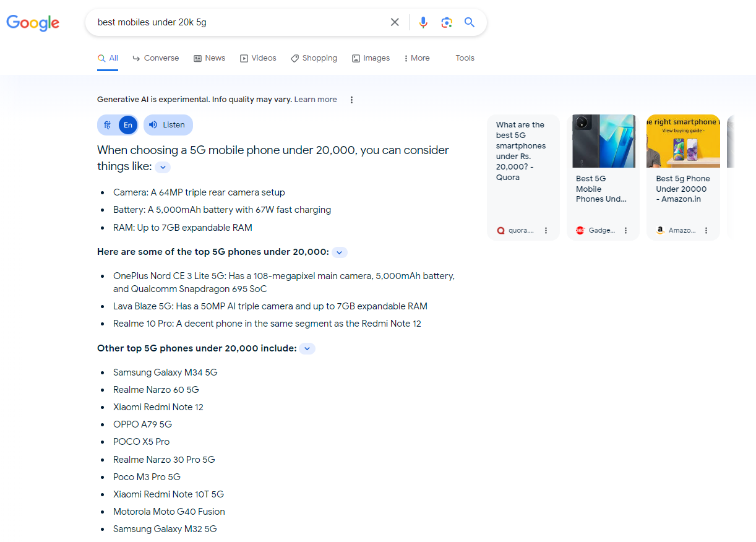Click the RAM 7GB expandable bullet
Screen dimensions: 756x542
click(x=183, y=228)
